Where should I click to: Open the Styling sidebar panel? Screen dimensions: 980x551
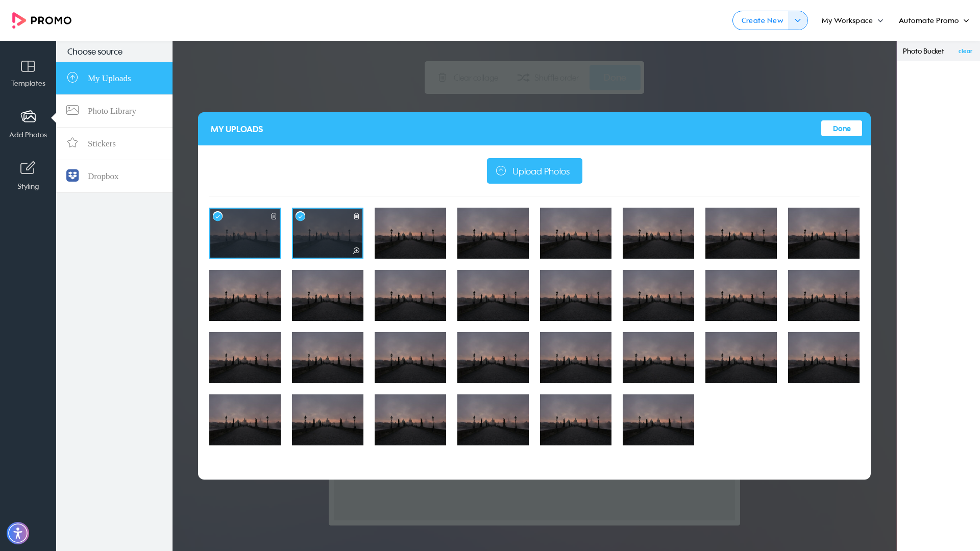[x=28, y=176]
